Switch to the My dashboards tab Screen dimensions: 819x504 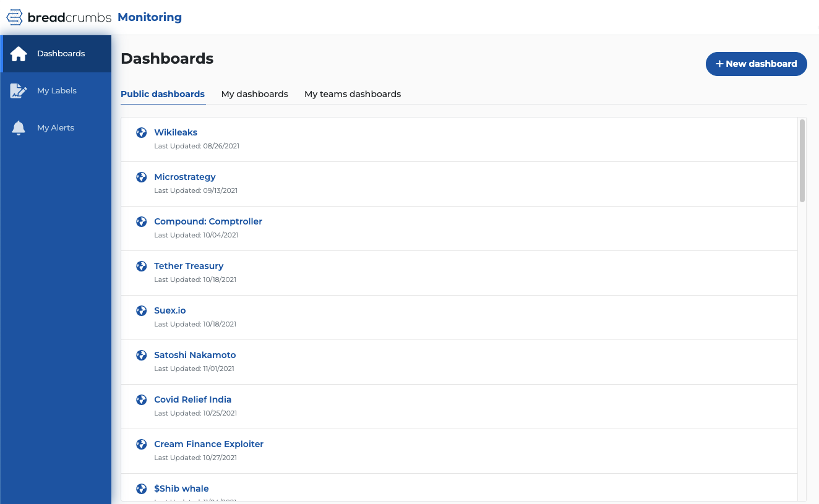(254, 94)
